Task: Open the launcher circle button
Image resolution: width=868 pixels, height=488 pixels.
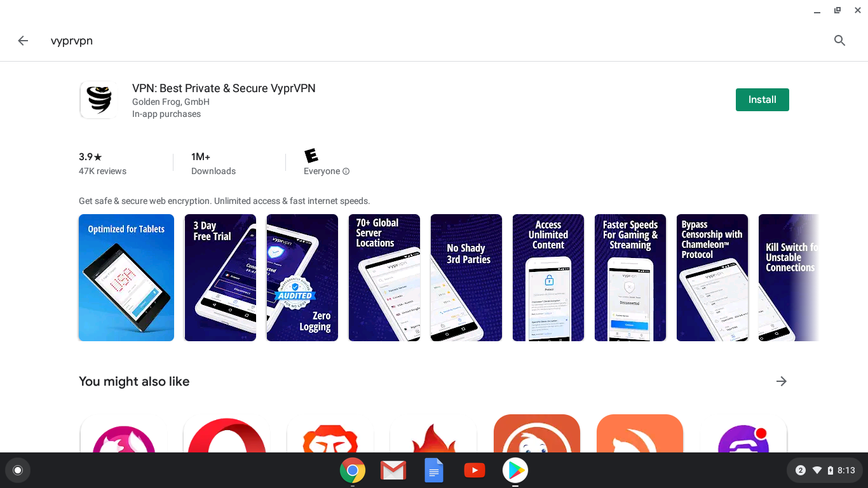Action: click(18, 470)
